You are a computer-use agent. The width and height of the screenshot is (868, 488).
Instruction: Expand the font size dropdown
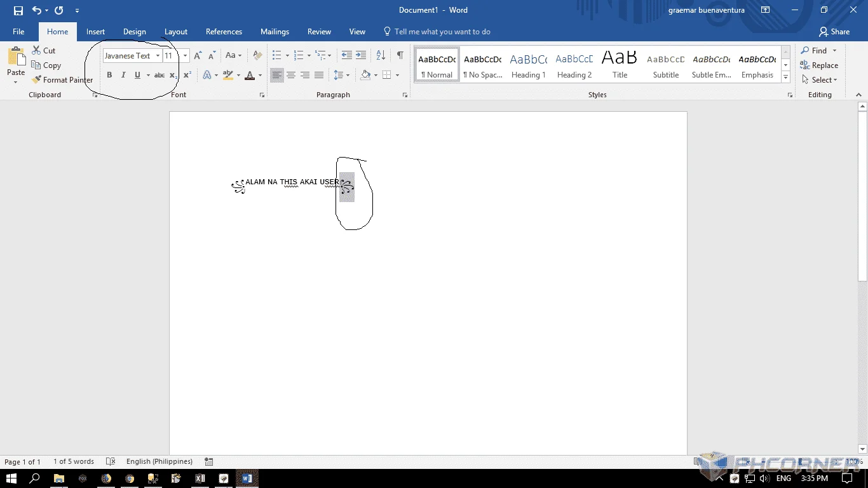tap(185, 56)
